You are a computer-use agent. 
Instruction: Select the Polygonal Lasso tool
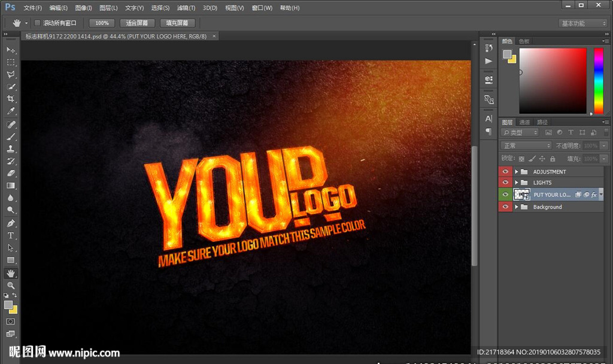(11, 74)
